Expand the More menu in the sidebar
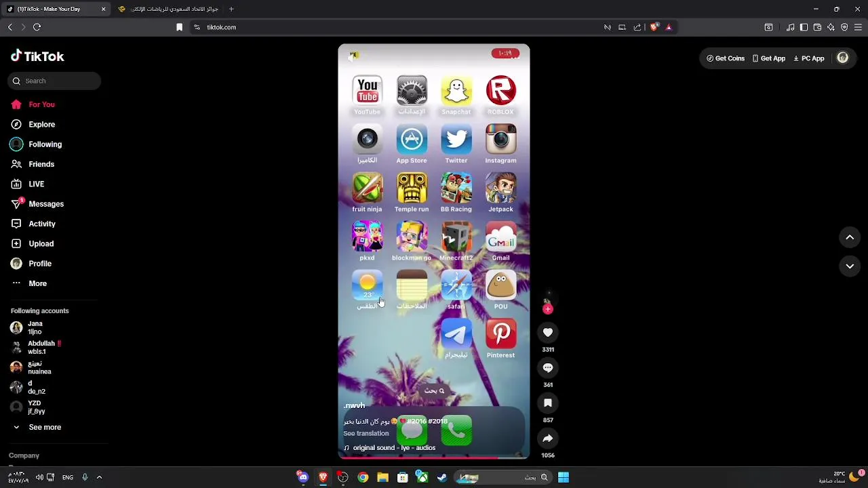This screenshot has width=868, height=488. point(28,283)
